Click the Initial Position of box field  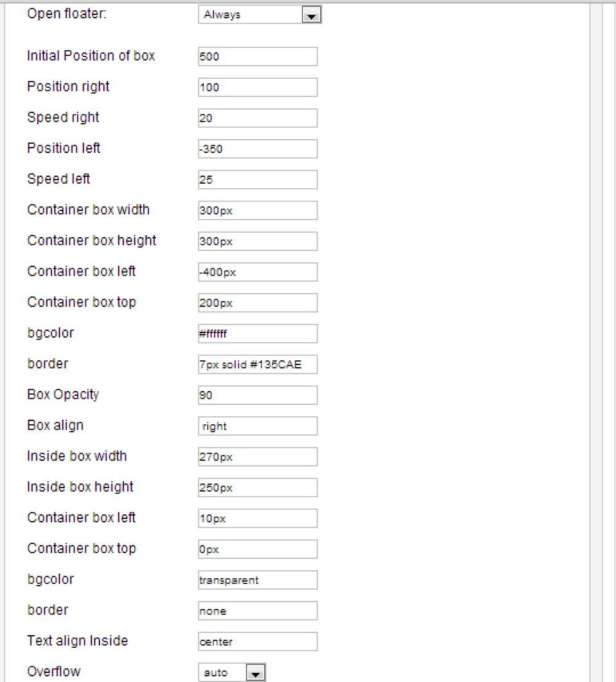click(257, 57)
